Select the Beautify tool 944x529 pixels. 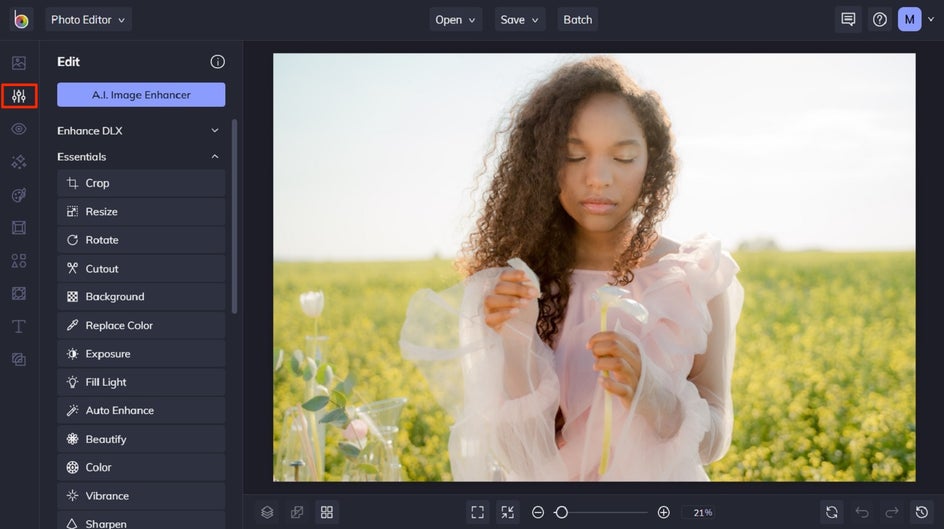(141, 439)
